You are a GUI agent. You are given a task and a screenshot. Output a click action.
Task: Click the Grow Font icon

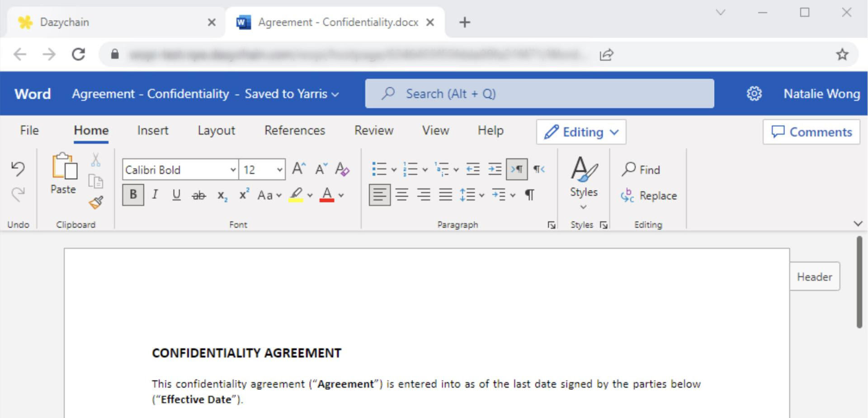pos(298,169)
